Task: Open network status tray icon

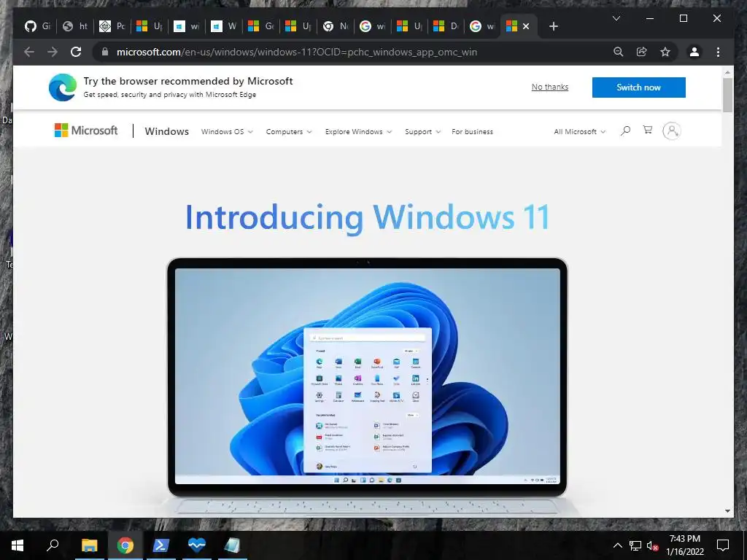Action: pos(635,545)
